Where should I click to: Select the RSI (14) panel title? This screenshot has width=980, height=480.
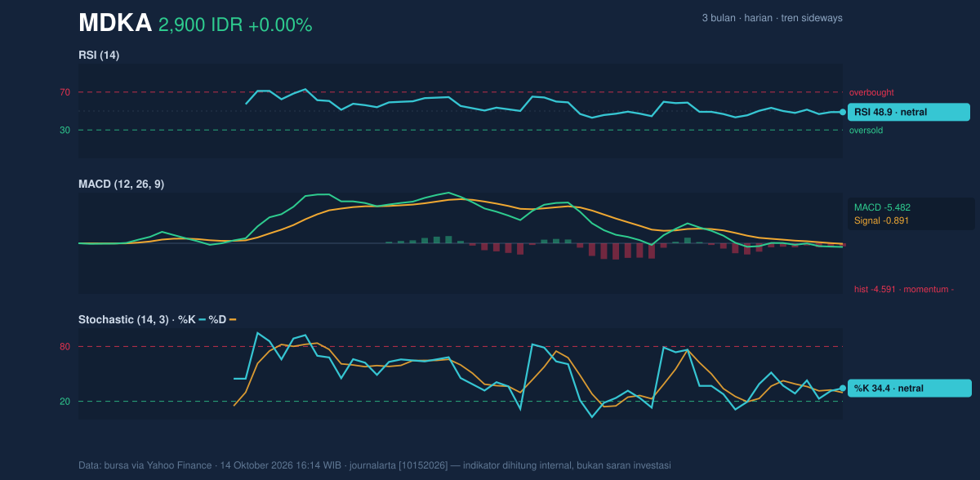(x=99, y=55)
